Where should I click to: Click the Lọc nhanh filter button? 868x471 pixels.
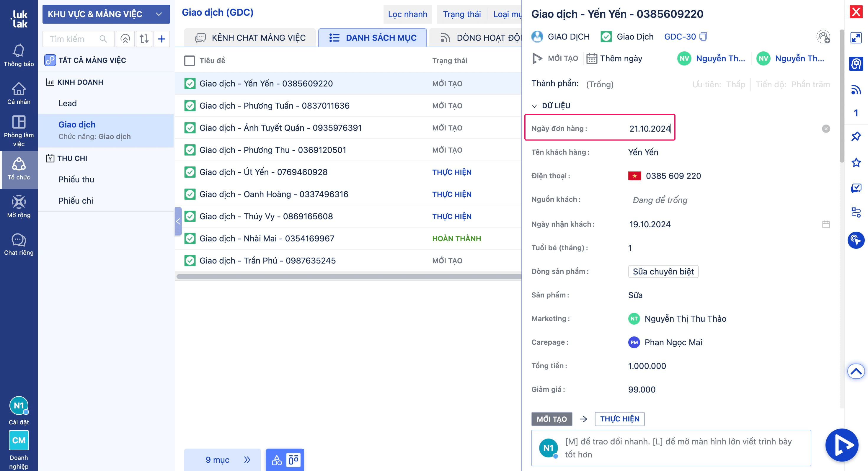407,14
